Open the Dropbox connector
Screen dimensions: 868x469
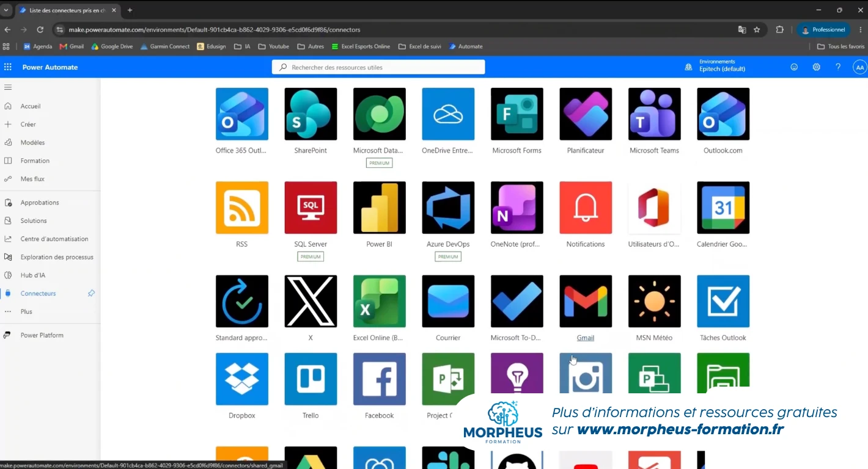pyautogui.click(x=242, y=379)
